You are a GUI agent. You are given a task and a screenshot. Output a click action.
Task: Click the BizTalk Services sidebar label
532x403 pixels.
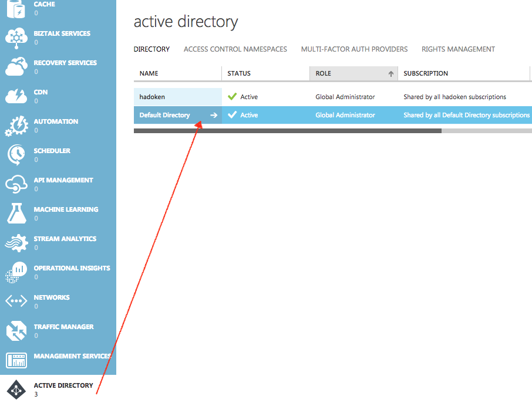(x=62, y=33)
